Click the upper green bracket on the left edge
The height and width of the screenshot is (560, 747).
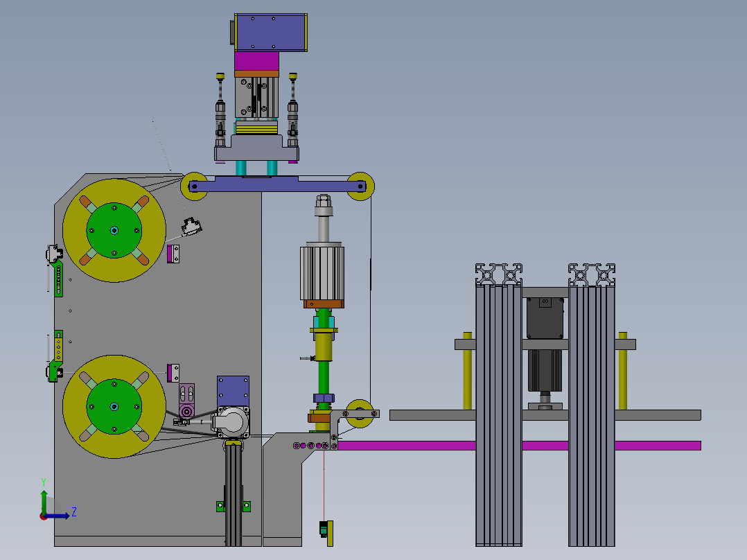click(58, 278)
